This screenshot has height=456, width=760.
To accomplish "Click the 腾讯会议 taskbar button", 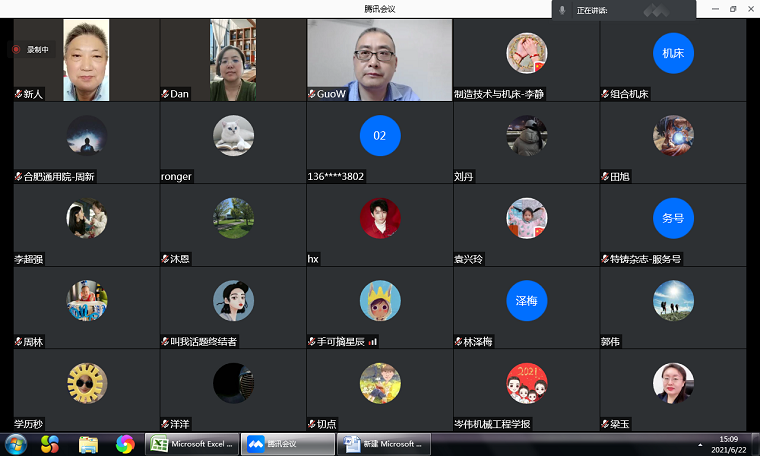I will [x=288, y=443].
